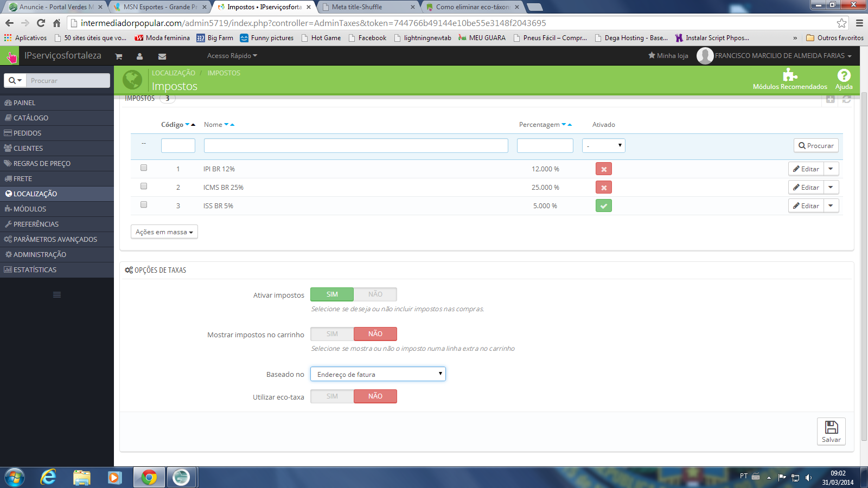Enable the ICMS BR 25% tax status
This screenshot has width=868, height=488.
click(604, 188)
